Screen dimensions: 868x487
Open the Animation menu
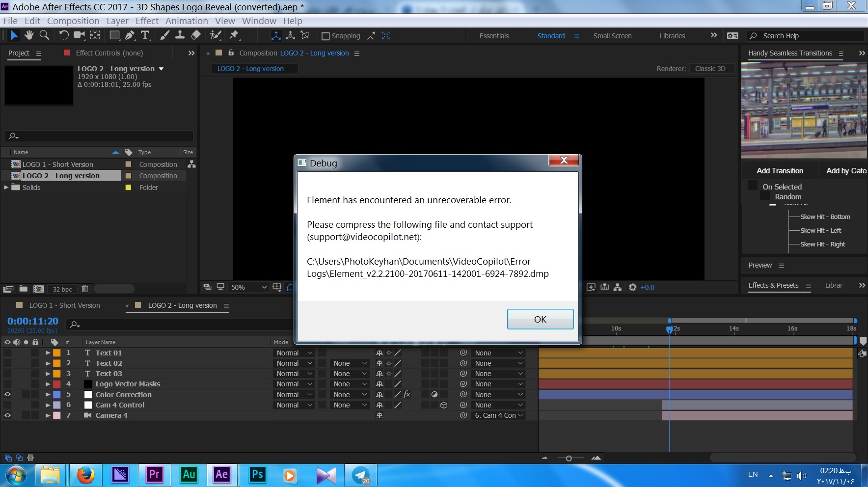187,21
